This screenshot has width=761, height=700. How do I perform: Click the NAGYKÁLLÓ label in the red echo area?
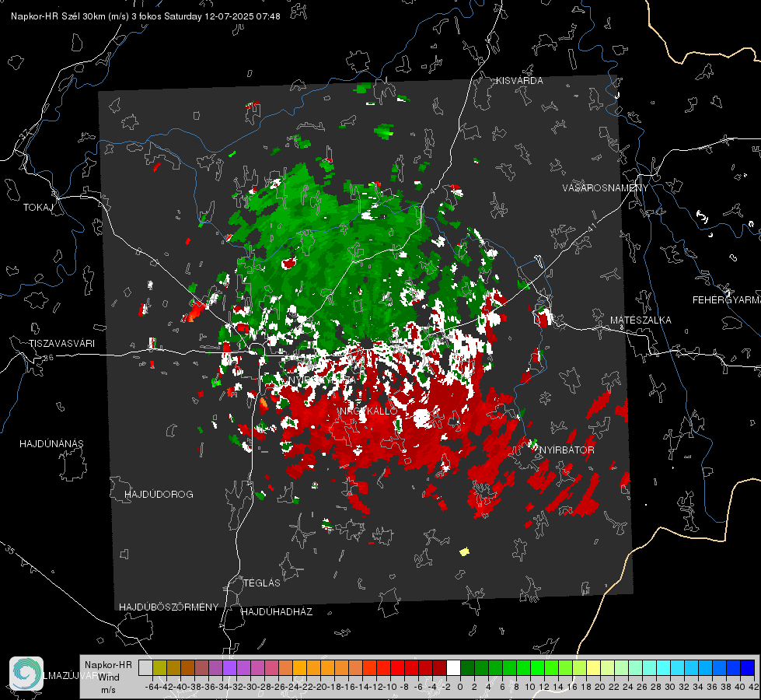pyautogui.click(x=368, y=411)
